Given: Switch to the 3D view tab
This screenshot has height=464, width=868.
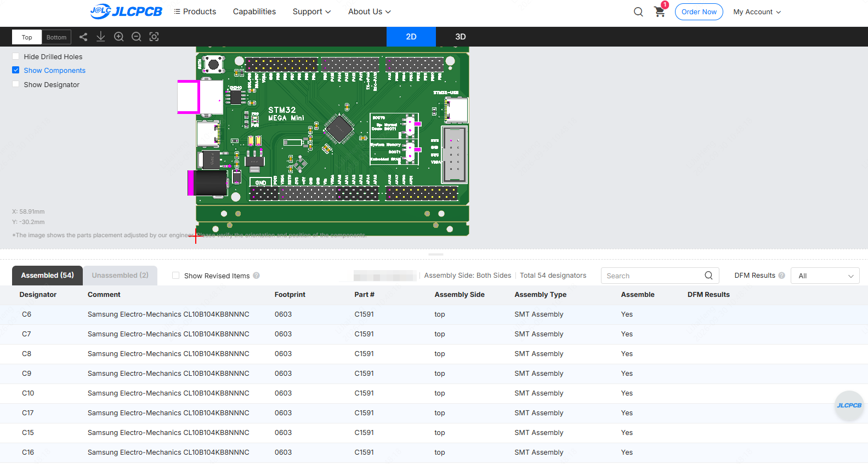Looking at the screenshot, I should tap(461, 37).
